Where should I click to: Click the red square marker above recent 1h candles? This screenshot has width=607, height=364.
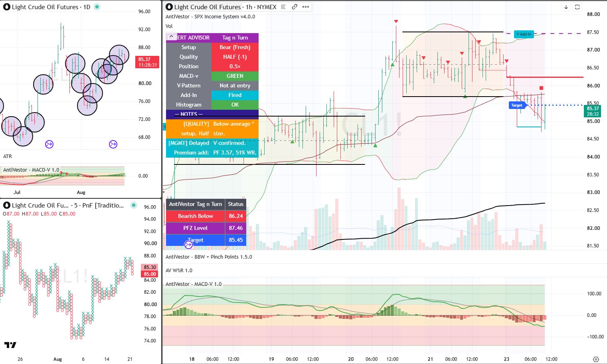coord(541,88)
